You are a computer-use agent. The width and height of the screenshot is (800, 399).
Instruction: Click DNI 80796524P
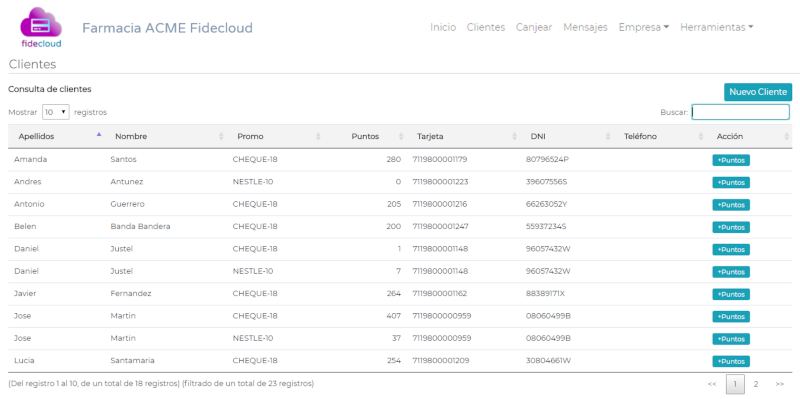547,159
